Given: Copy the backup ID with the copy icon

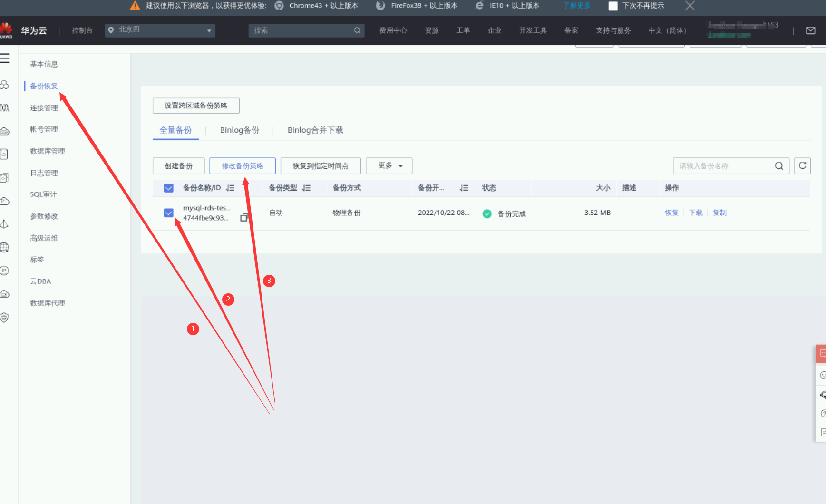Looking at the screenshot, I should click(x=244, y=217).
